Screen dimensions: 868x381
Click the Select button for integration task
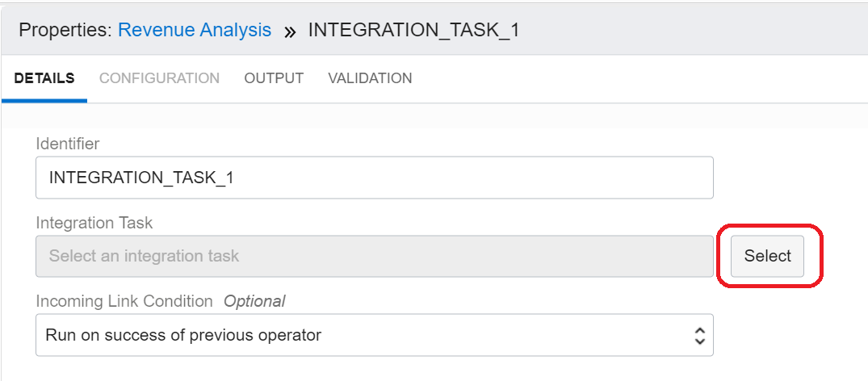click(767, 256)
